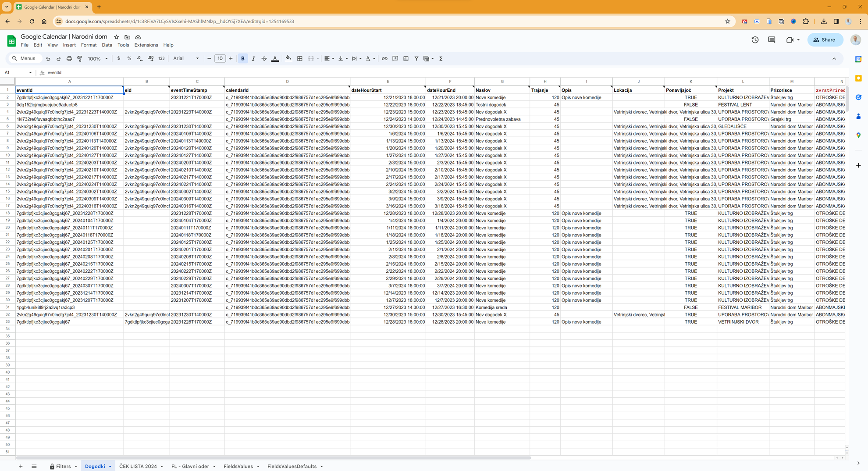Open comment history panel
The width and height of the screenshot is (868, 471).
[x=772, y=40]
